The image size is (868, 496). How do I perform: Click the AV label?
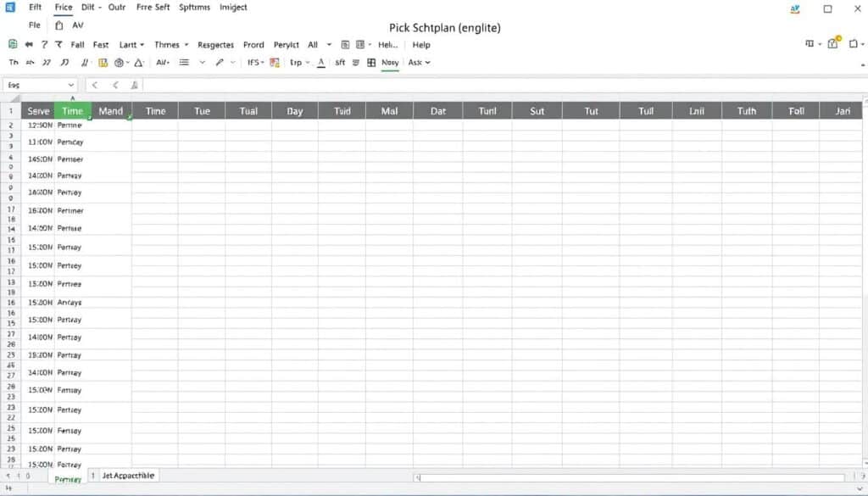tap(77, 25)
